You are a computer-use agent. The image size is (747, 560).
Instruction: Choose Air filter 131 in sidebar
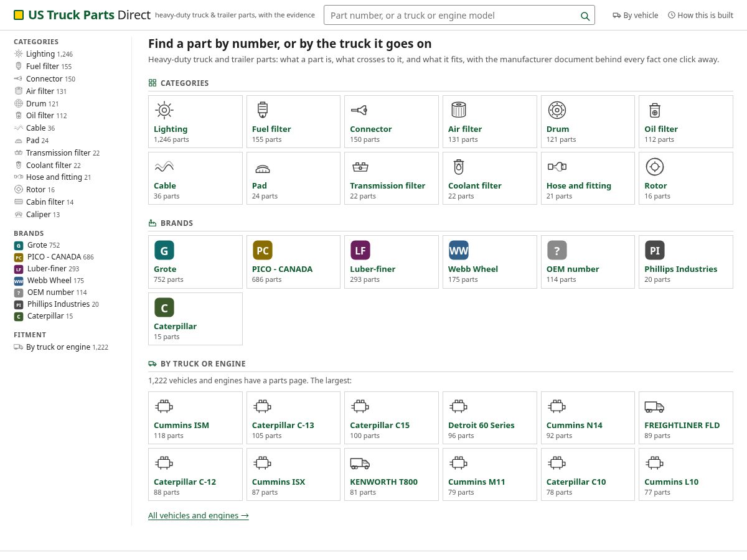(x=40, y=91)
